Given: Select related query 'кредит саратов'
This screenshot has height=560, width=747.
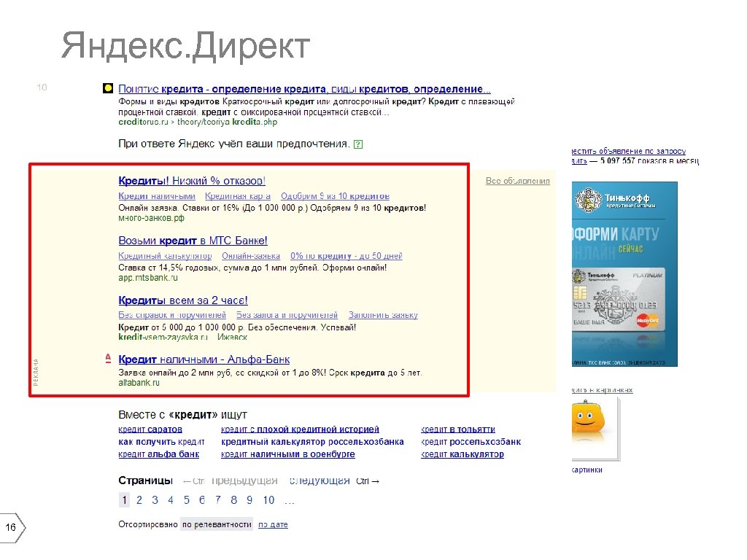Looking at the screenshot, I should [150, 429].
